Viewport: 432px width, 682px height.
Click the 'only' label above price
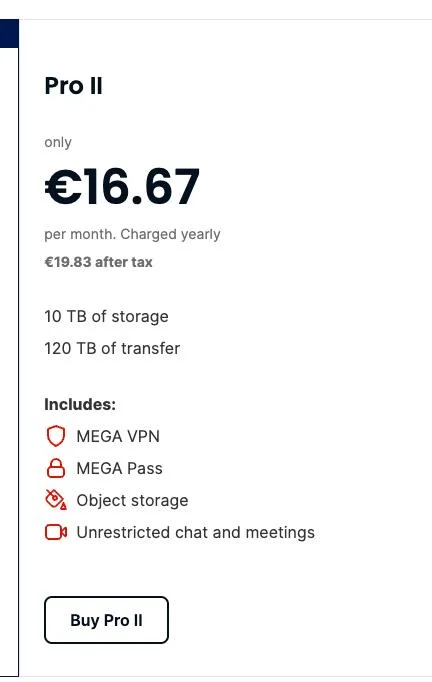(x=58, y=143)
